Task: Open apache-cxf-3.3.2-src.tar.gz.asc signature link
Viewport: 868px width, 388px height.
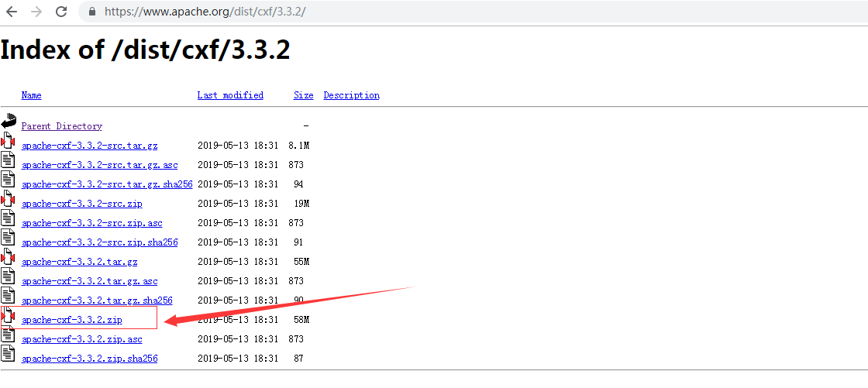Action: [x=100, y=165]
